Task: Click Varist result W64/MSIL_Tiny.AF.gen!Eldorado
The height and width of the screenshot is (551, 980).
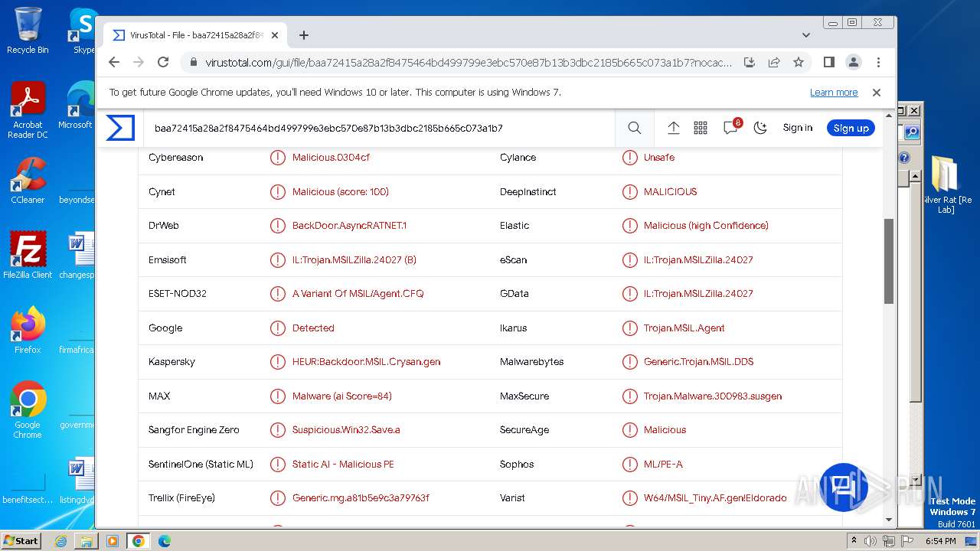Action: [x=715, y=498]
